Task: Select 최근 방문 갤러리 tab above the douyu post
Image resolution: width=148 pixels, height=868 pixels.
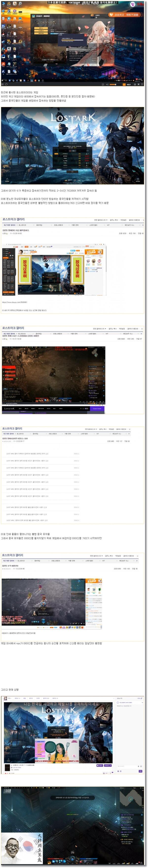Action: point(9,225)
